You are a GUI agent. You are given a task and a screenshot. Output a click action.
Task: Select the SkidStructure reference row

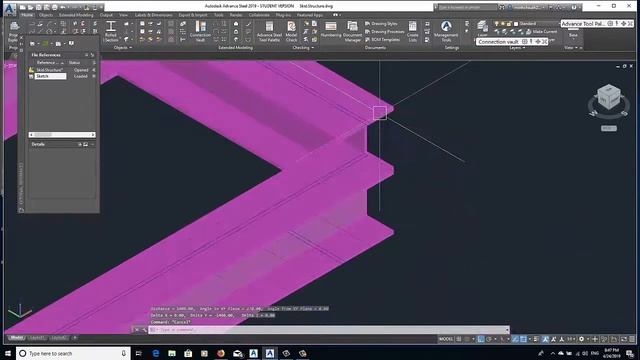62,70
